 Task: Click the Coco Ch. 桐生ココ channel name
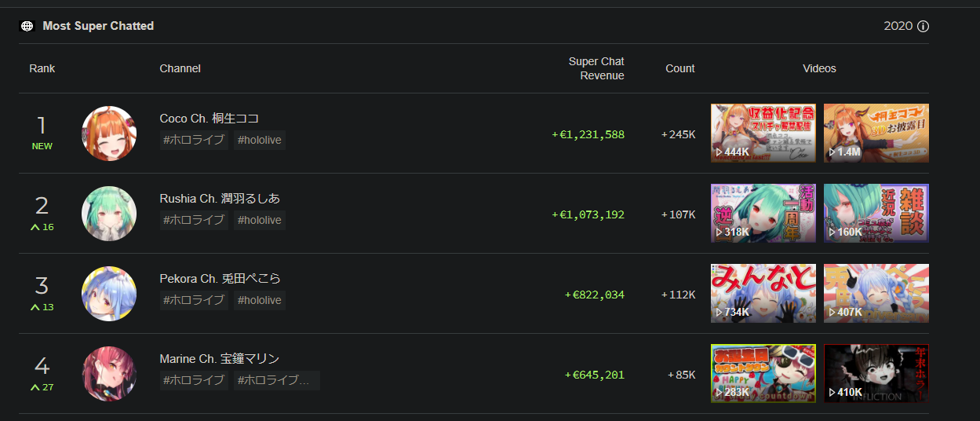[209, 119]
